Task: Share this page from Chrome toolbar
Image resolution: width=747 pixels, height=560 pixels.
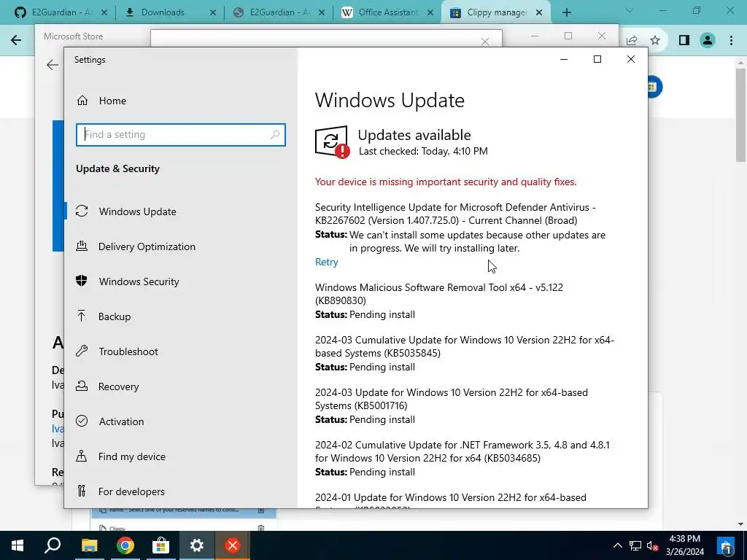Action: (632, 41)
